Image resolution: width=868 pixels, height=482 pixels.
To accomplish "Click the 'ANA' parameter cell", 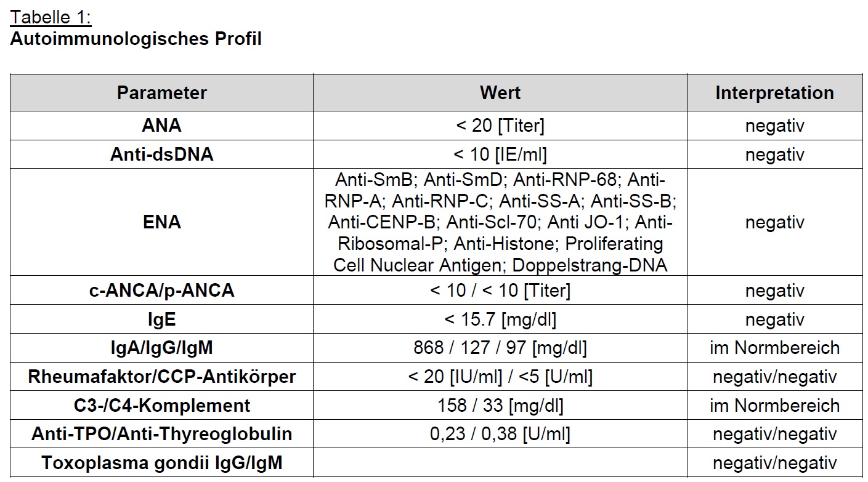I will (x=161, y=126).
